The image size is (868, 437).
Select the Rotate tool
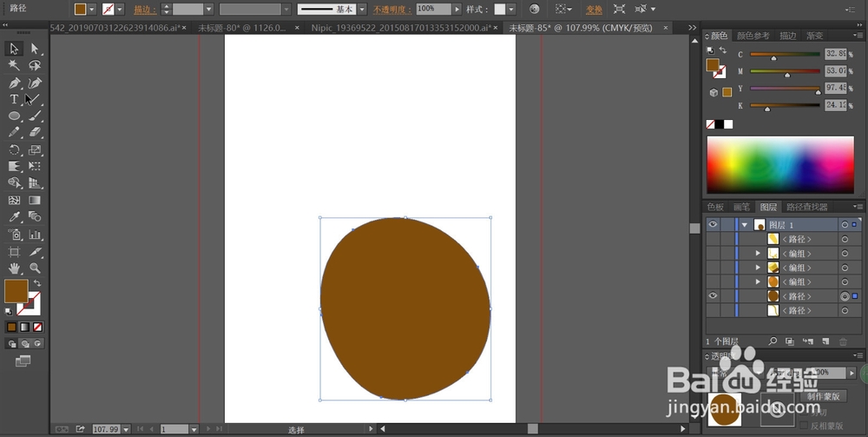click(14, 149)
